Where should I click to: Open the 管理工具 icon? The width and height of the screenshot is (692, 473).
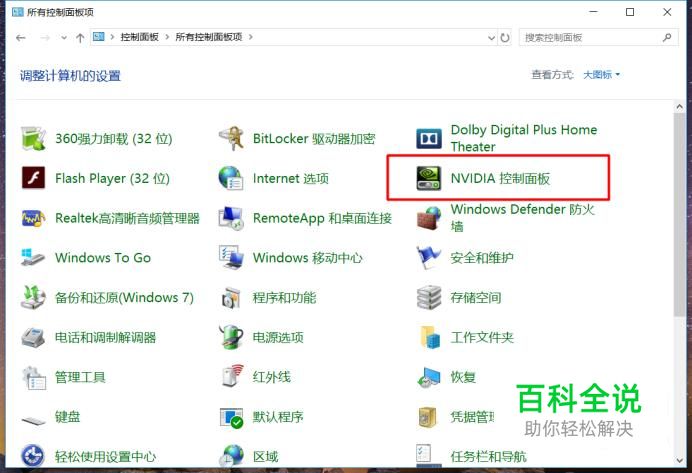pyautogui.click(x=33, y=377)
